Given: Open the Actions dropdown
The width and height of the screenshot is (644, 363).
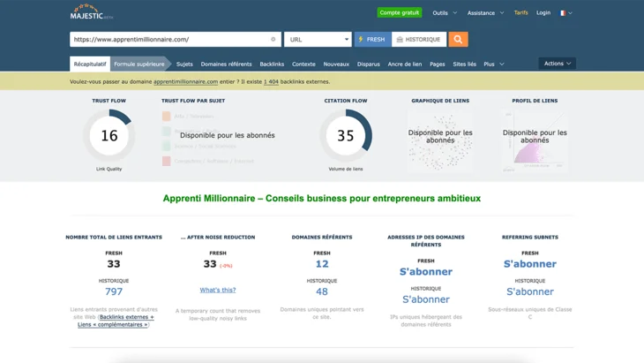Looking at the screenshot, I should point(557,64).
